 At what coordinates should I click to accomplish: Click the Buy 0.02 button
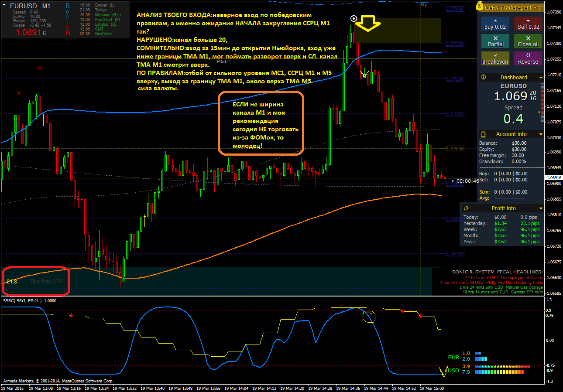tap(495, 24)
